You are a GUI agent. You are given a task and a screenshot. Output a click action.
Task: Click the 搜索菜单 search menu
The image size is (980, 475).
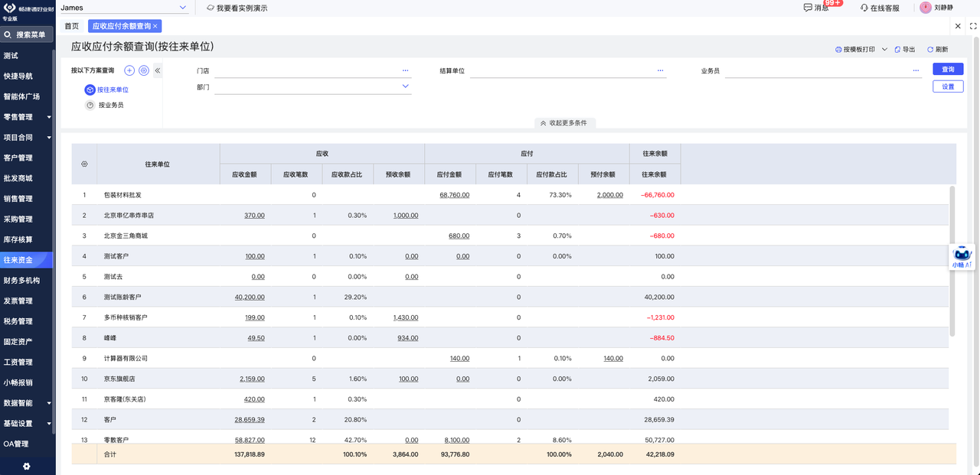(28, 34)
